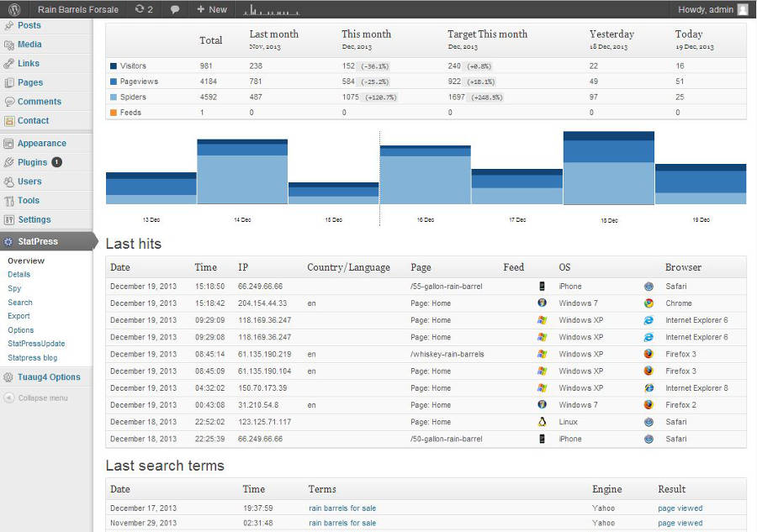Click the Visitors dark blue legend swatch
757x532 pixels.
click(x=114, y=66)
